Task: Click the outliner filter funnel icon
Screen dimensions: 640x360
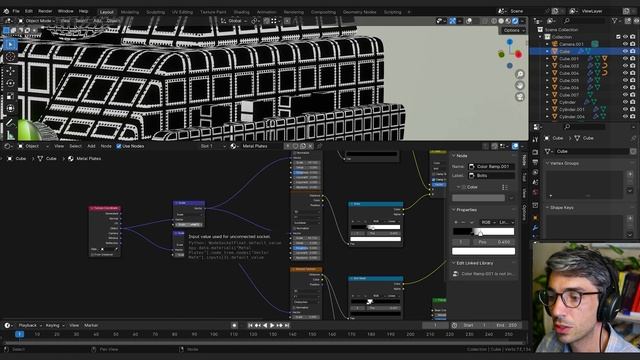Action: (x=614, y=20)
